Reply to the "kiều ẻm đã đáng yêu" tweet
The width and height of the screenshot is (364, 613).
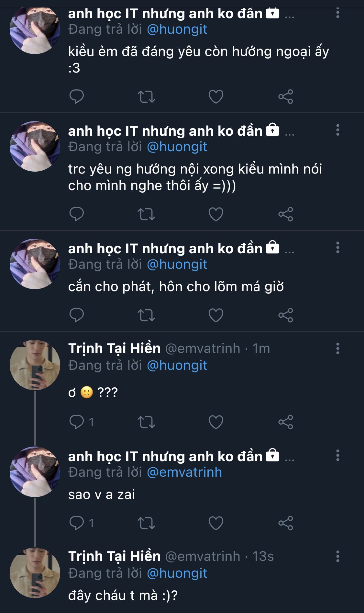click(77, 96)
